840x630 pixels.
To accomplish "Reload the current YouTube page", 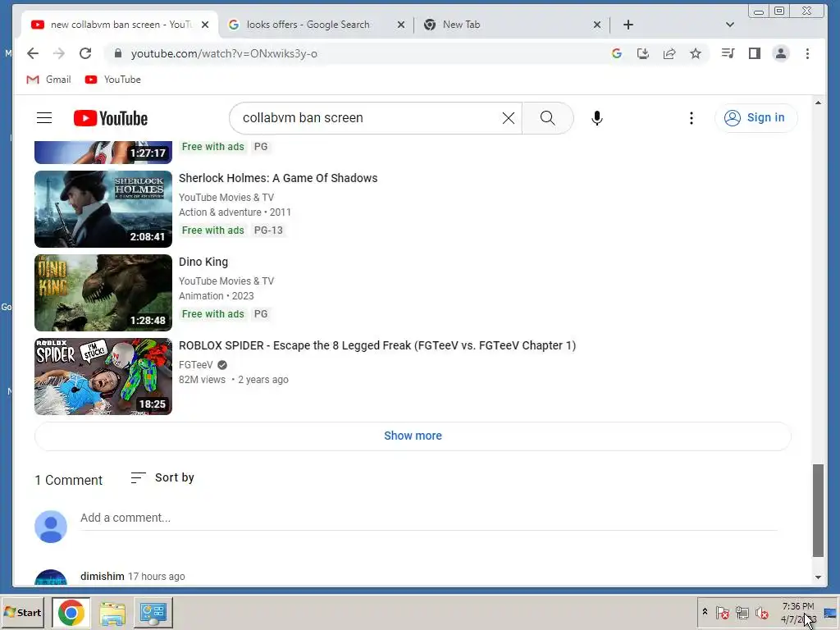I will pos(85,53).
